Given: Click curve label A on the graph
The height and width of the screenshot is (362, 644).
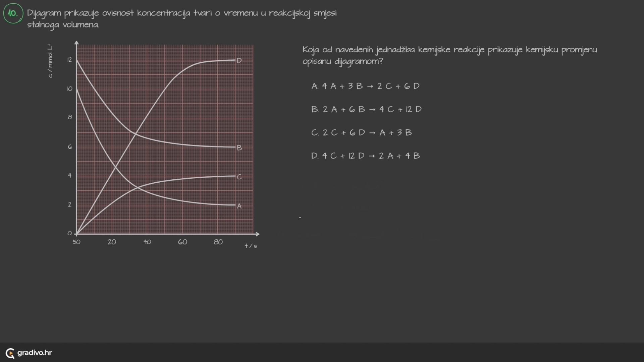Looking at the screenshot, I should [239, 206].
